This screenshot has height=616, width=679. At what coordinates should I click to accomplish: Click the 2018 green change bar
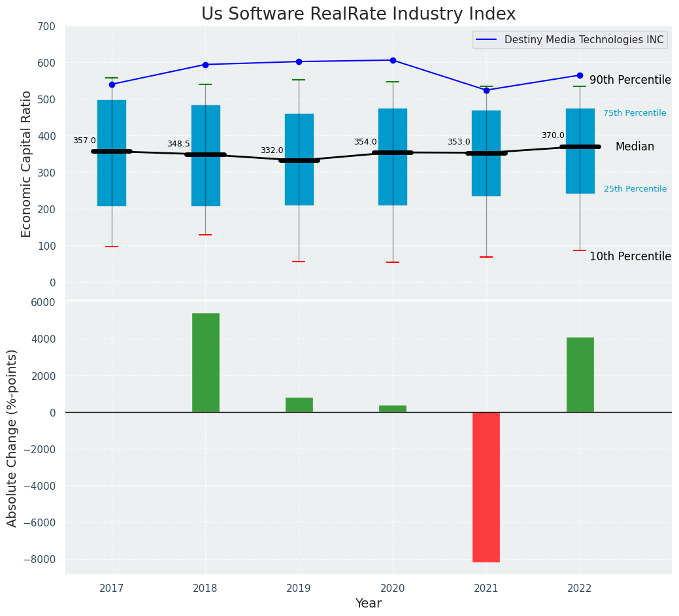[x=205, y=362]
